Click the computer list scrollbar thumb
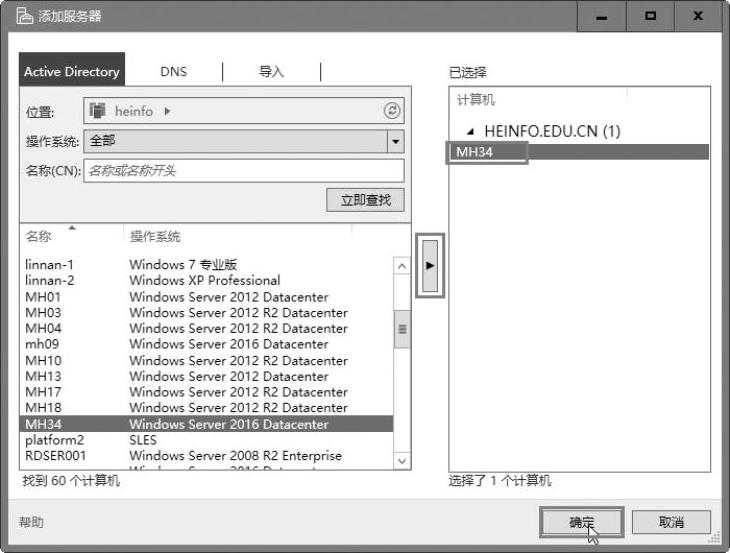Image resolution: width=730 pixels, height=553 pixels. pos(402,329)
